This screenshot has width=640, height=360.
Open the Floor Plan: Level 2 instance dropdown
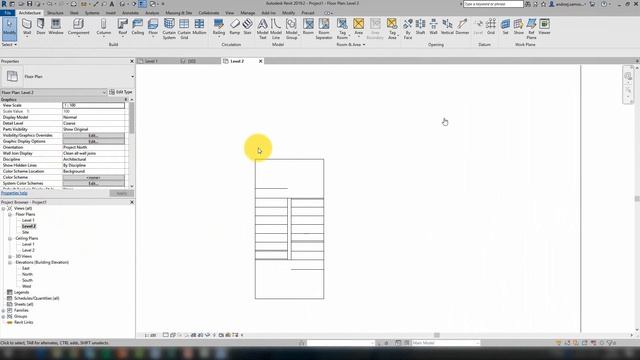(104, 92)
